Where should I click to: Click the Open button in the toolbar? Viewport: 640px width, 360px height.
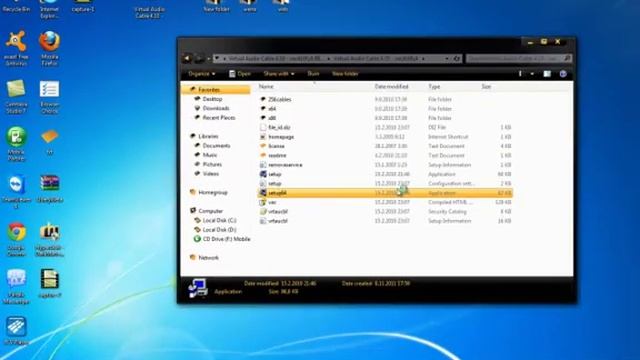tap(240, 74)
